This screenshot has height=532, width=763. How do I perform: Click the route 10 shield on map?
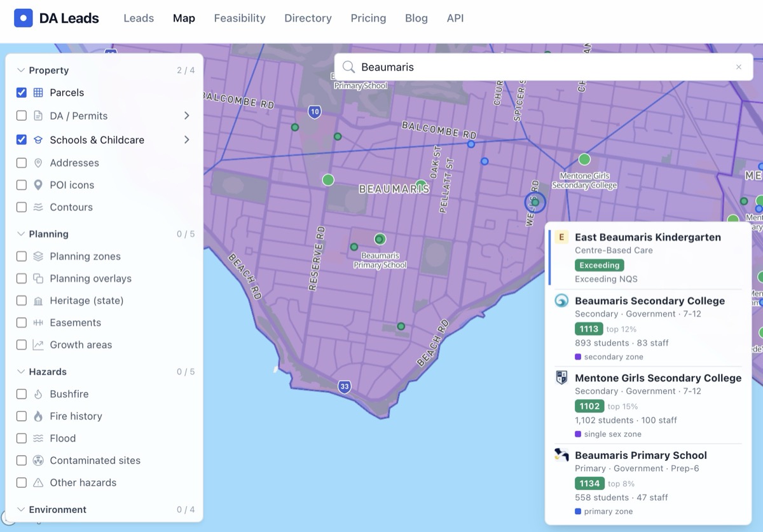(315, 112)
